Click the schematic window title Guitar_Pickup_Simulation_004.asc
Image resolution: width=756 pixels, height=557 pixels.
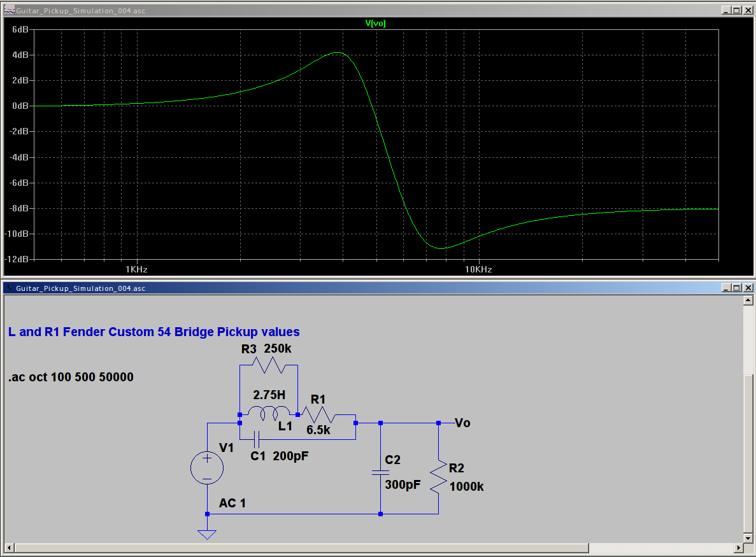(x=80, y=288)
